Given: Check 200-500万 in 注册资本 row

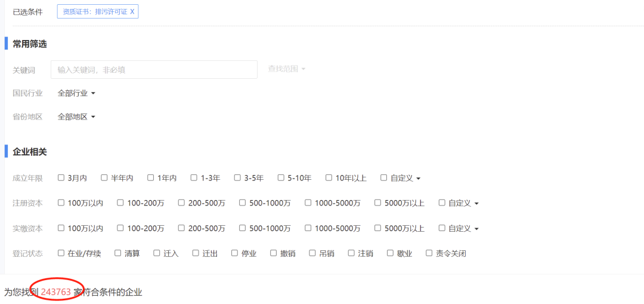Looking at the screenshot, I should point(181,203).
